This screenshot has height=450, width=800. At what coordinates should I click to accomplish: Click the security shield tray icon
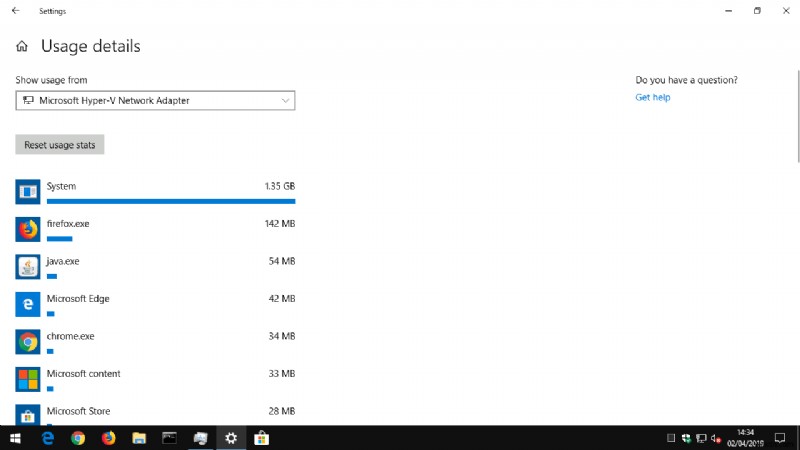[x=686, y=438]
